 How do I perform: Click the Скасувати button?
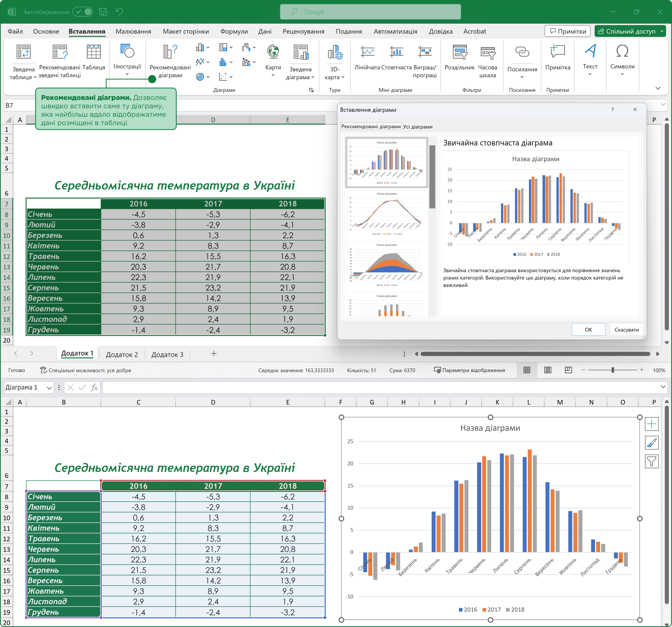point(626,330)
